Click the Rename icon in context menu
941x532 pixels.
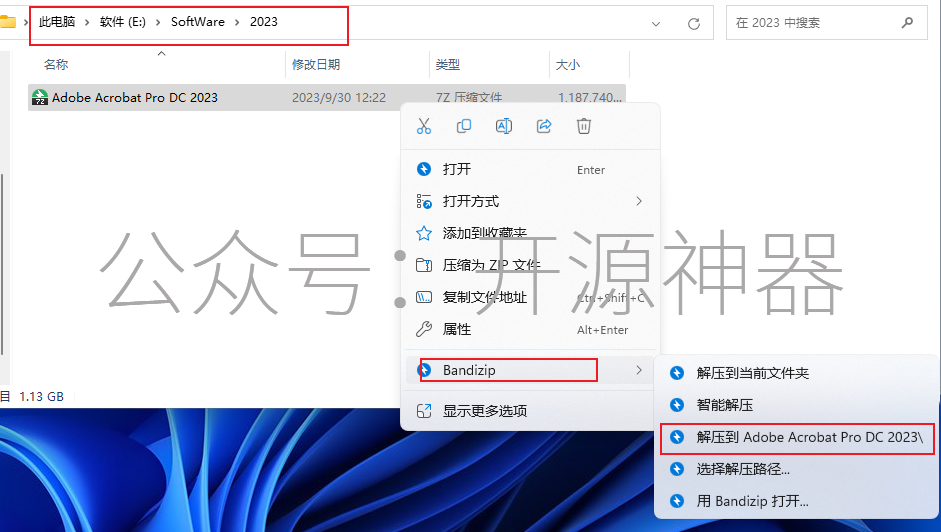coord(504,126)
